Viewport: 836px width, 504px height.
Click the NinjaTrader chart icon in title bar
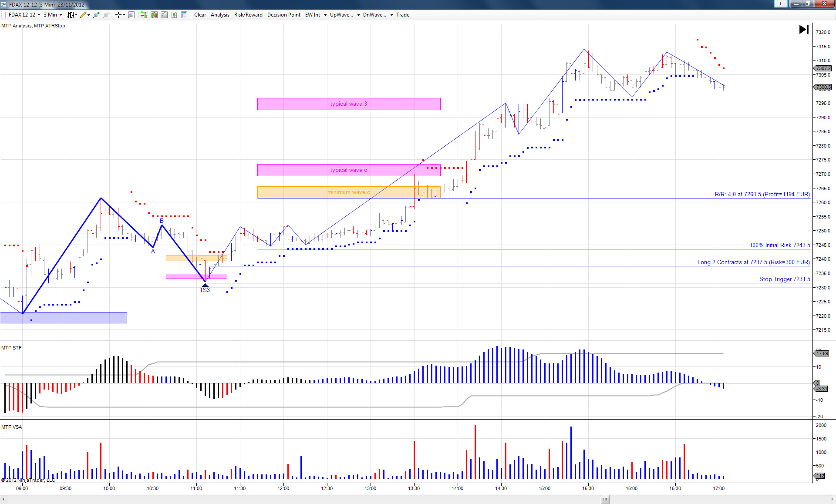pos(4,4)
